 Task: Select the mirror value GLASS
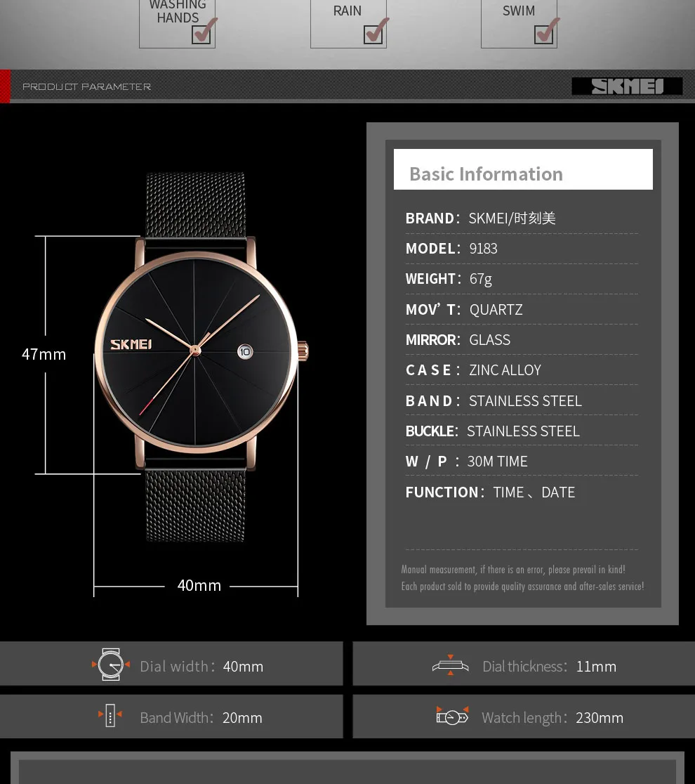click(489, 340)
